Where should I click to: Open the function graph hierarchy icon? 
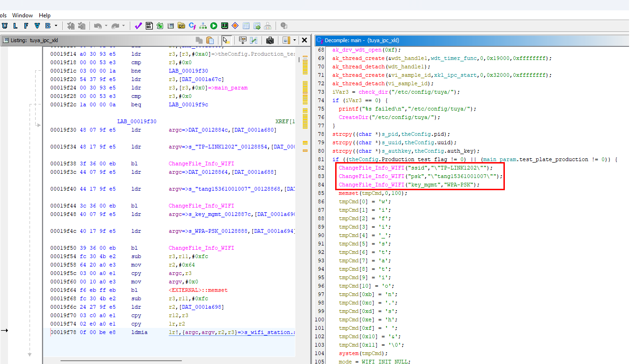tap(203, 26)
